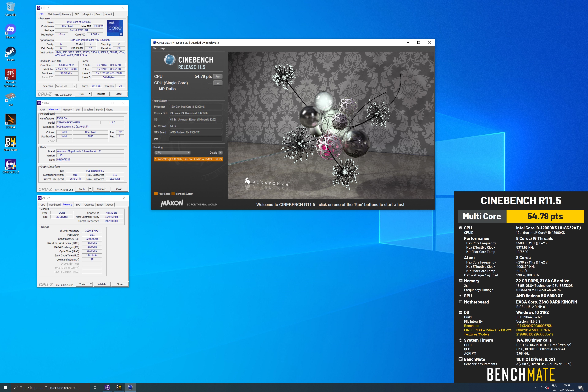
Task: Switch to Memory tab in top CPU-Z window
Action: pyautogui.click(x=66, y=14)
